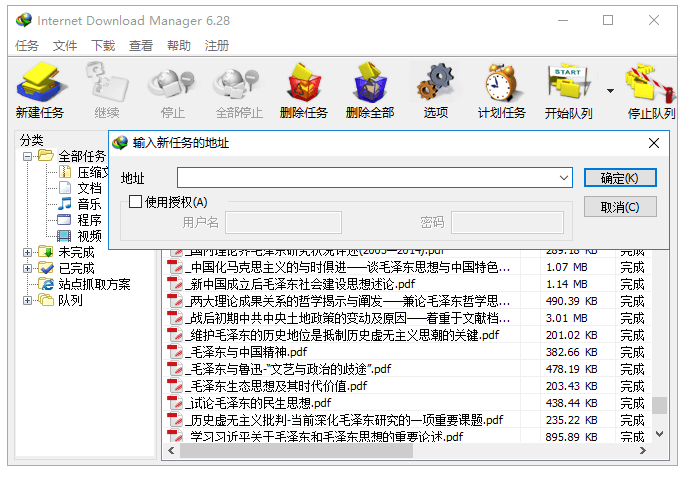
Task: Expand the 地址 combo box dropdown arrow
Action: [564, 178]
